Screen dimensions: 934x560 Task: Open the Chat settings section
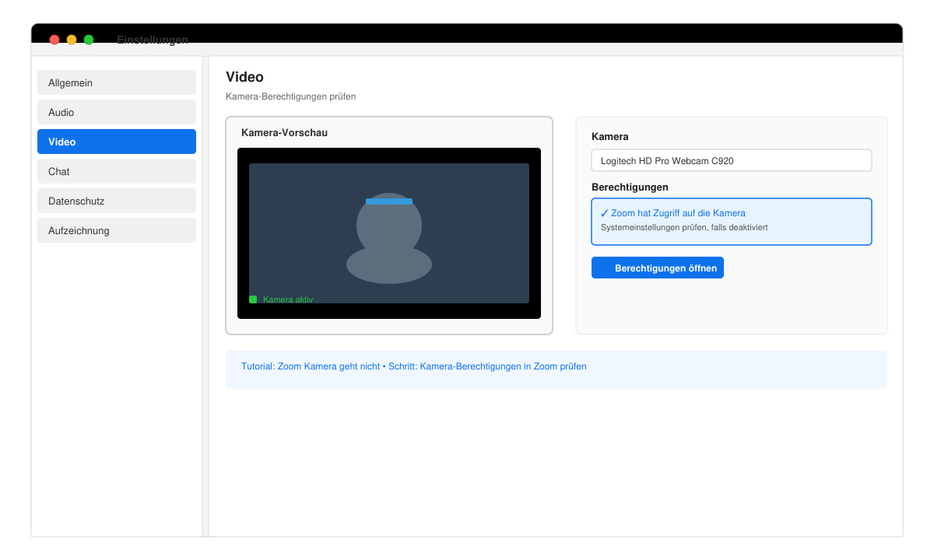(117, 171)
